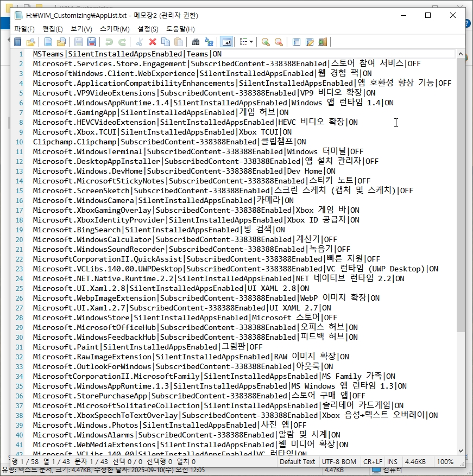Open the 설정(S) menu
The image size is (473, 476).
(x=148, y=29)
